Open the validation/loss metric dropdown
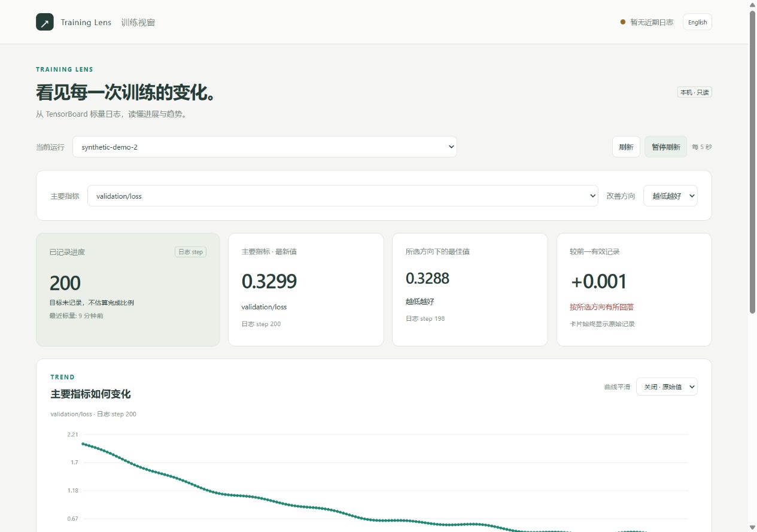This screenshot has height=532, width=757. 342,196
